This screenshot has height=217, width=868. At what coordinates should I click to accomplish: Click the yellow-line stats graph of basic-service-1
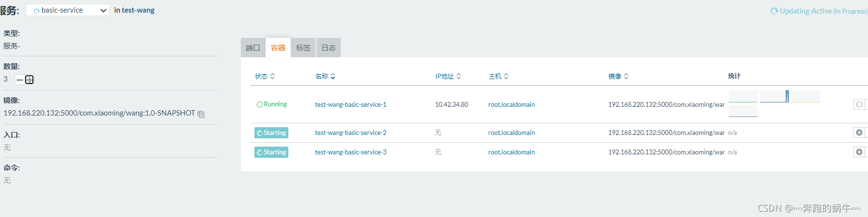[806, 96]
